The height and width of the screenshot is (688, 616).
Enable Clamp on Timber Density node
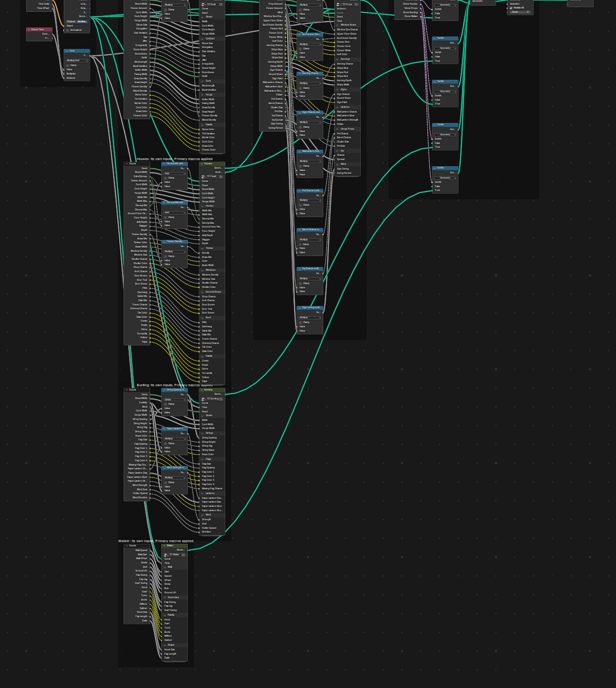166,256
